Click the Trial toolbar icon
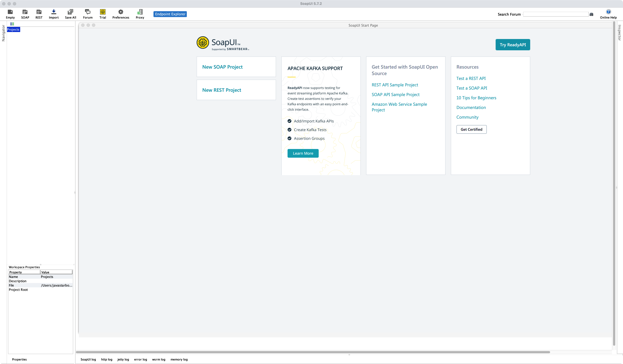The width and height of the screenshot is (623, 364). coord(103,14)
